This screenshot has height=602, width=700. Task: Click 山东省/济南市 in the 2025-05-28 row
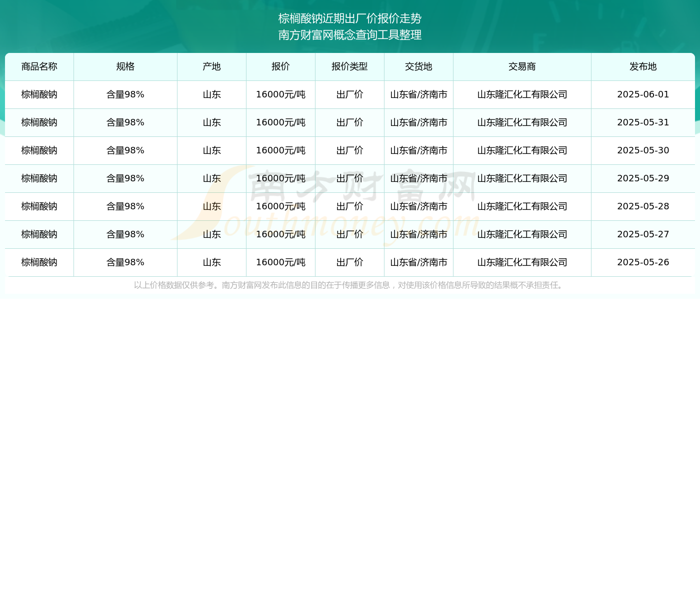[x=419, y=206]
